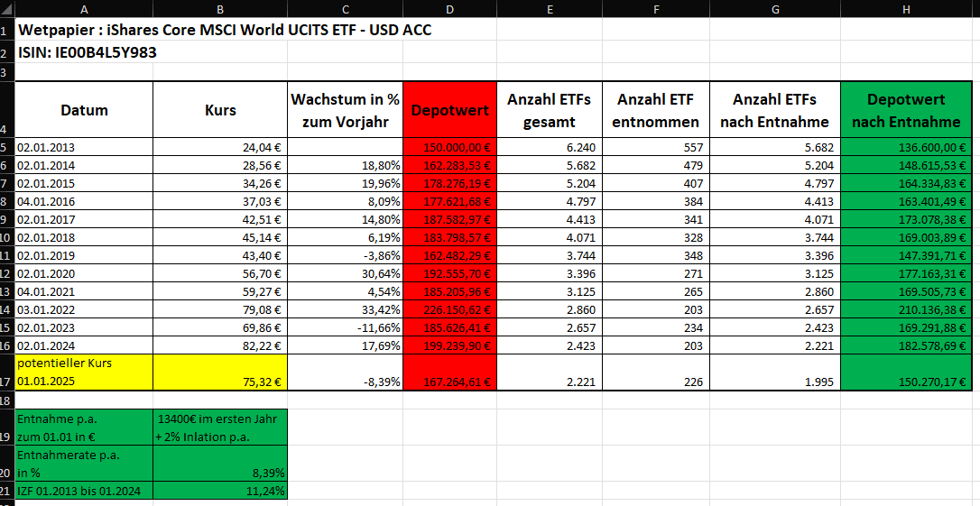This screenshot has width=980, height=506.
Task: Click date cell 02.01.2020
Action: 84,273
